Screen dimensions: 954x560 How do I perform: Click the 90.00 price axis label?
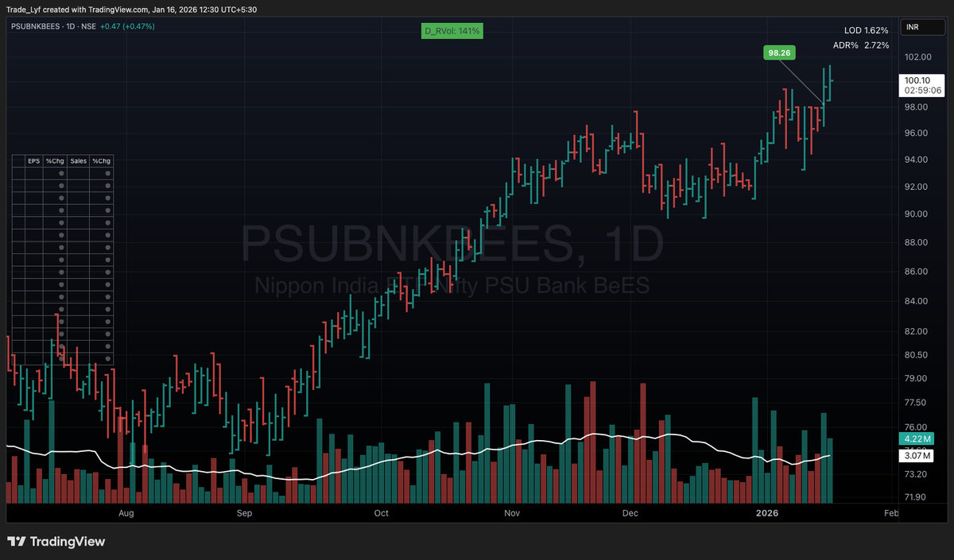pos(917,214)
